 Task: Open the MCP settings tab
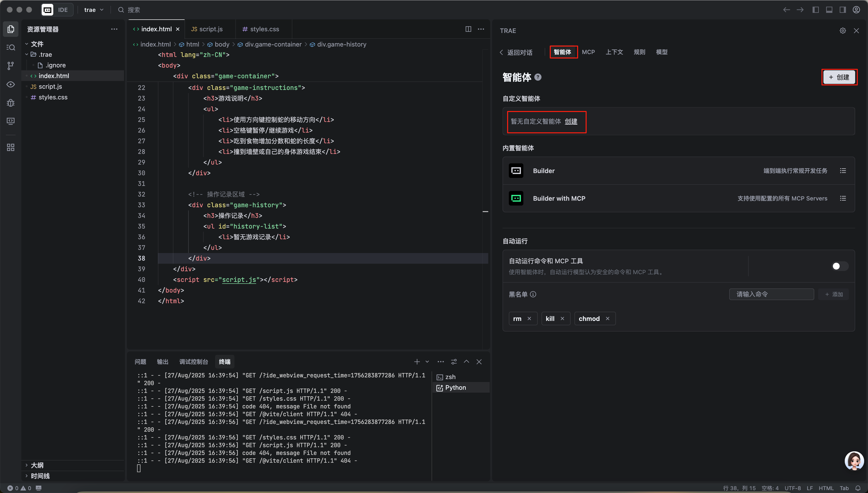pos(588,52)
